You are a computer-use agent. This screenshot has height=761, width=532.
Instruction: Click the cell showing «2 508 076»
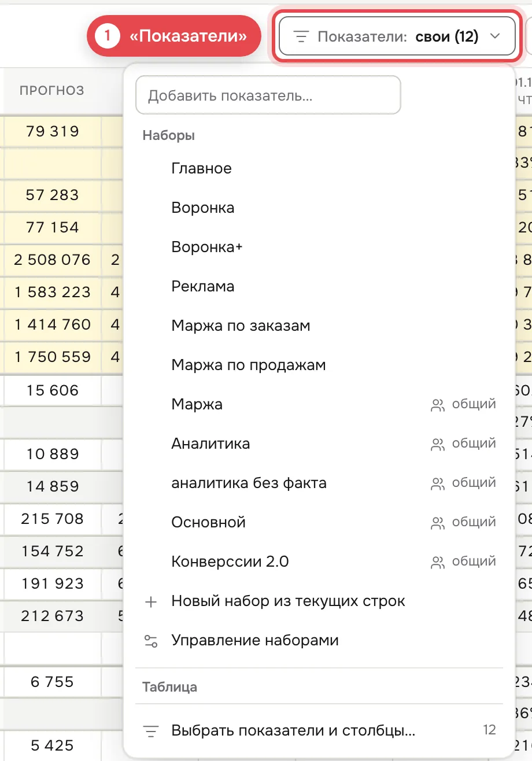pos(53,260)
